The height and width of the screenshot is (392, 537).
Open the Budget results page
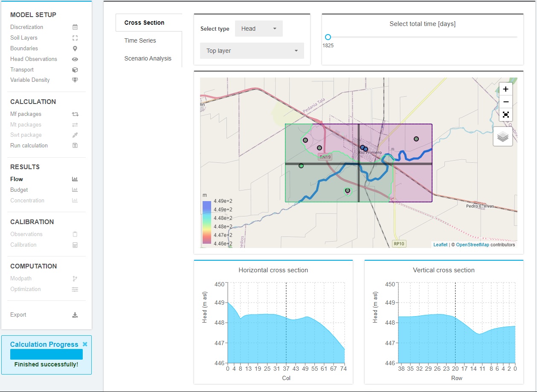19,190
